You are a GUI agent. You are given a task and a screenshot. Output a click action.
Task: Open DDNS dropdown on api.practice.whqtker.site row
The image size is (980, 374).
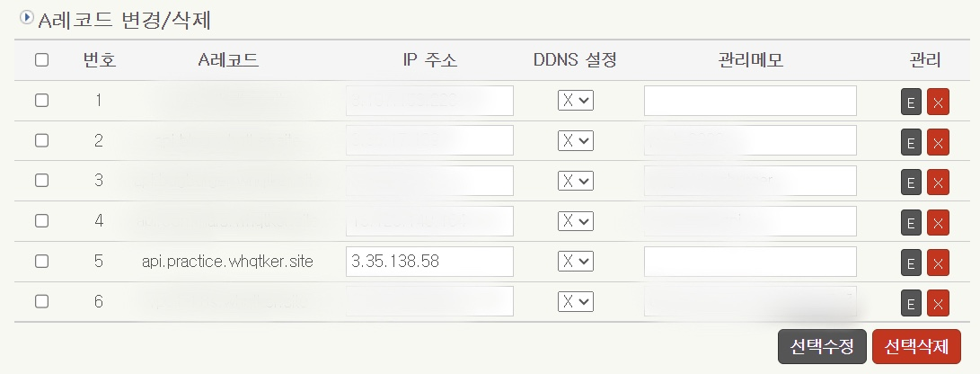point(575,261)
